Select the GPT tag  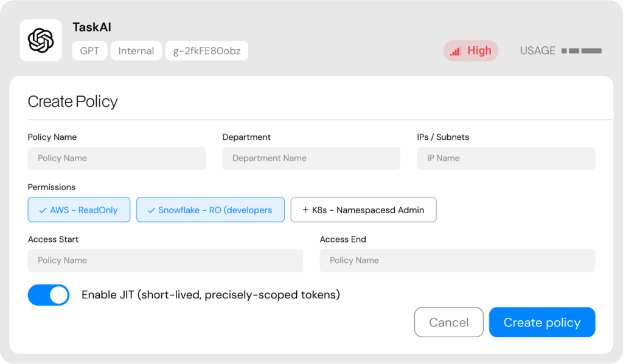point(89,51)
